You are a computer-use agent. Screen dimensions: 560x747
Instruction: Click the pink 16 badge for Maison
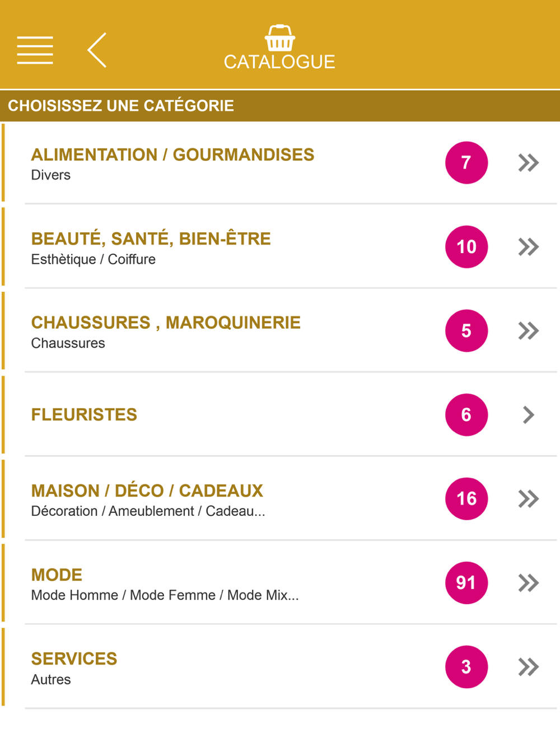(466, 498)
